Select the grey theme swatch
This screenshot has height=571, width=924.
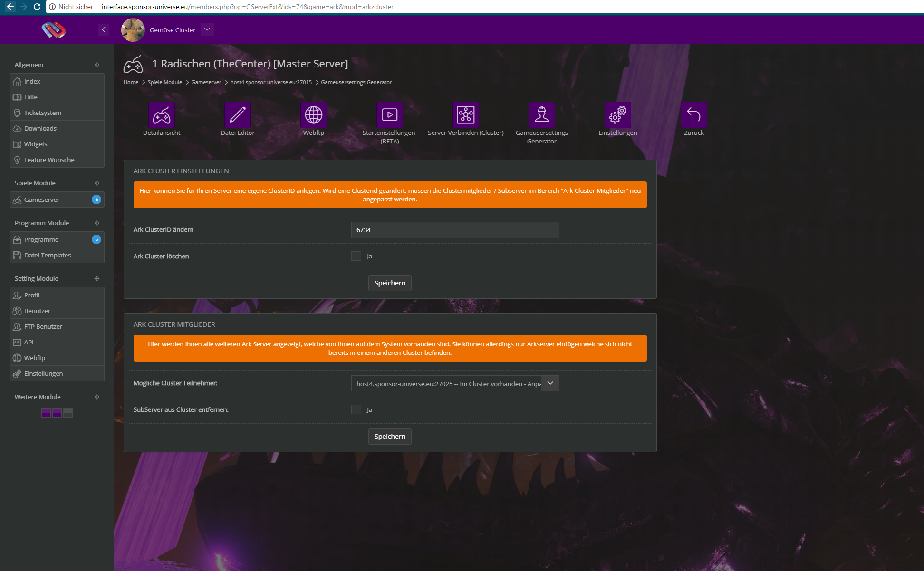[x=68, y=413]
